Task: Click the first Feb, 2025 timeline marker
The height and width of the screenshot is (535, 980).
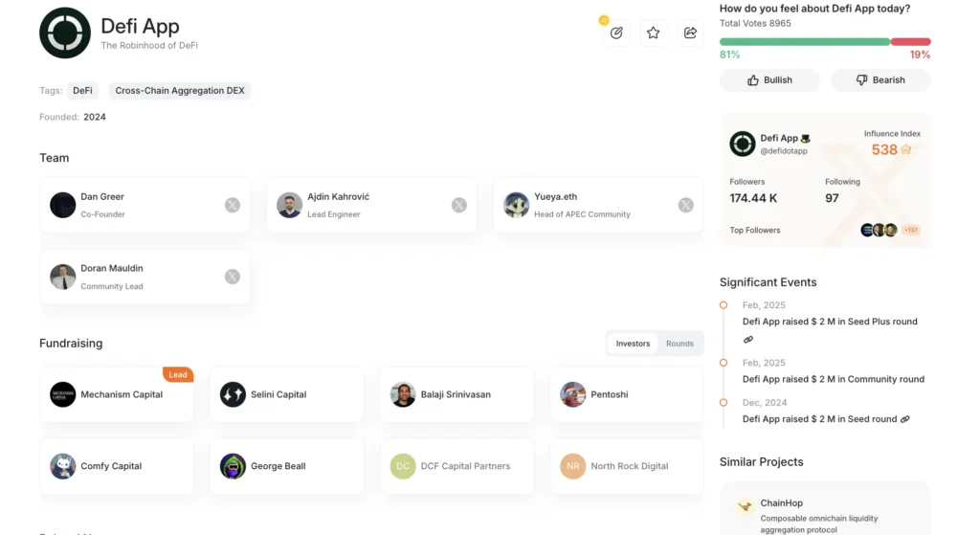Action: coord(724,305)
